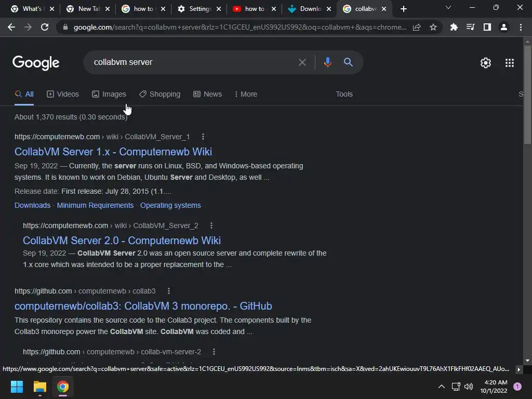This screenshot has height=399, width=532.
Task: Start a voice search with microphone
Action: point(327,62)
